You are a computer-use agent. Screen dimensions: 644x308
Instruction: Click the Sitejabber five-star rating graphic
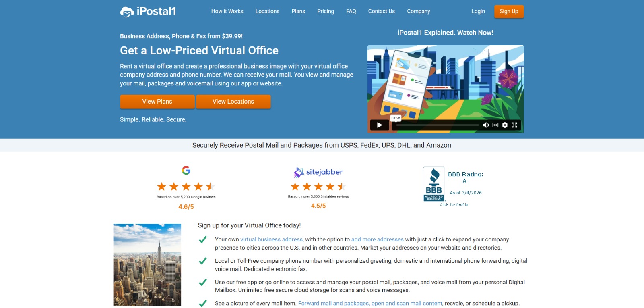coord(318,186)
